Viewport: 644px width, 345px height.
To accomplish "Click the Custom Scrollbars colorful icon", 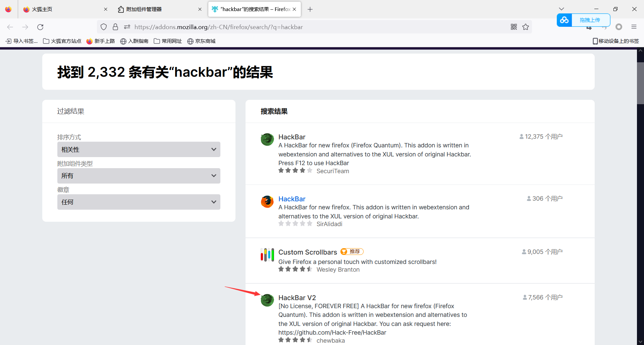I will (267, 255).
